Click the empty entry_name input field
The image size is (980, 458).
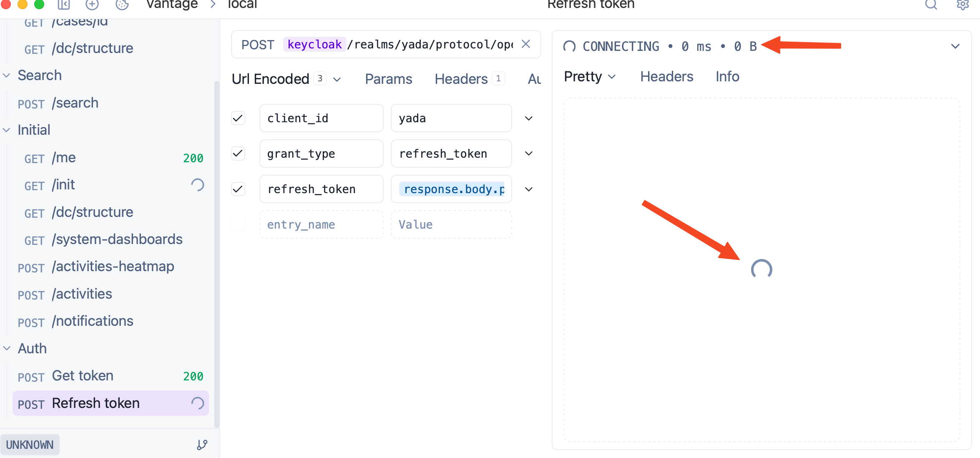321,224
